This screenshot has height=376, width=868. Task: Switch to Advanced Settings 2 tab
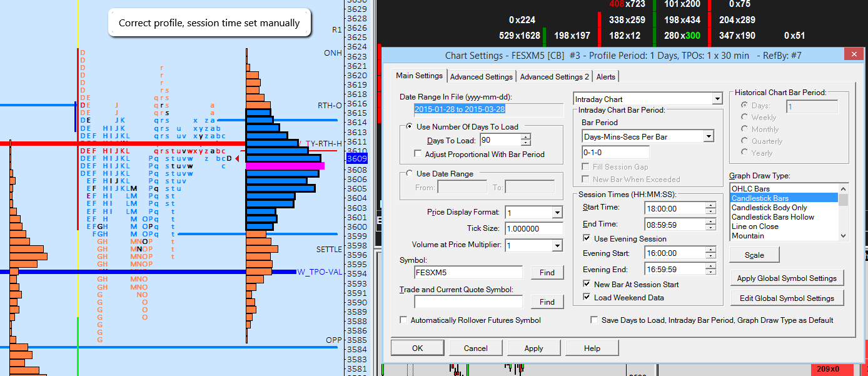click(554, 76)
